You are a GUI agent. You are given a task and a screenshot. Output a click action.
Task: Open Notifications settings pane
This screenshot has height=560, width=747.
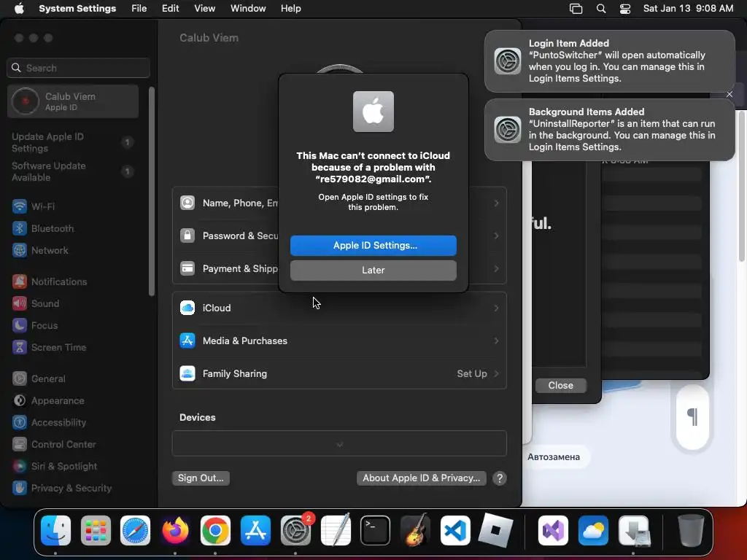[x=50, y=281]
